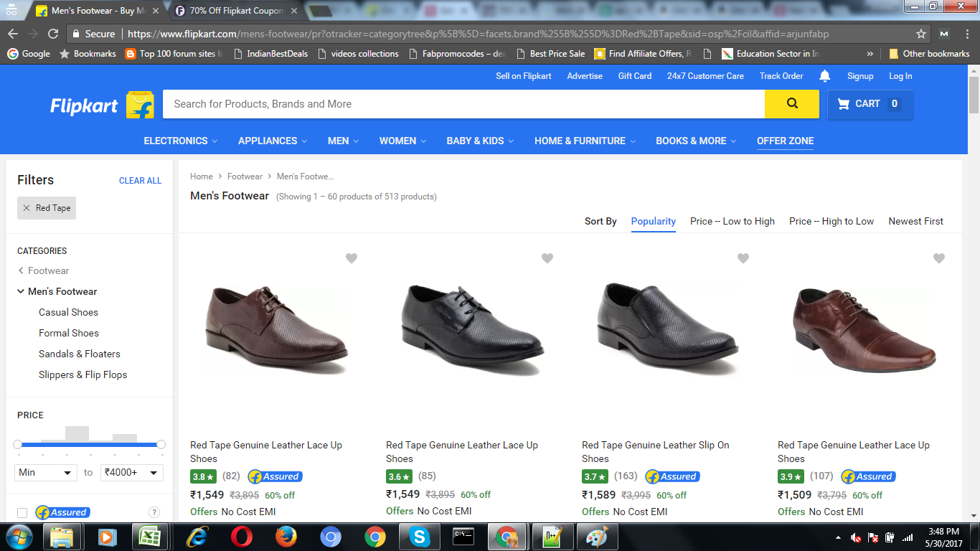The height and width of the screenshot is (551, 980).
Task: Click the Flipkart logo
Action: 102,105
